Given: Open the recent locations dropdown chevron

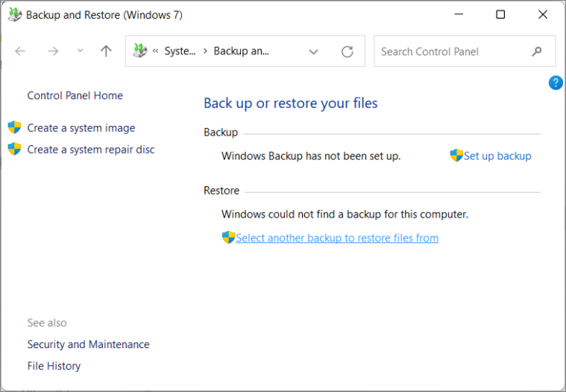Looking at the screenshot, I should click(x=80, y=51).
